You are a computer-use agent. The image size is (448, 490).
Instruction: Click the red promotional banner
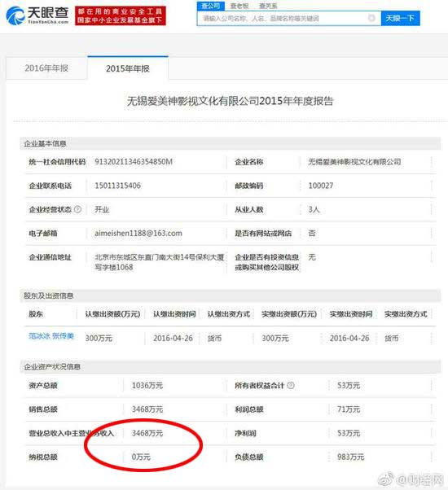click(x=121, y=16)
